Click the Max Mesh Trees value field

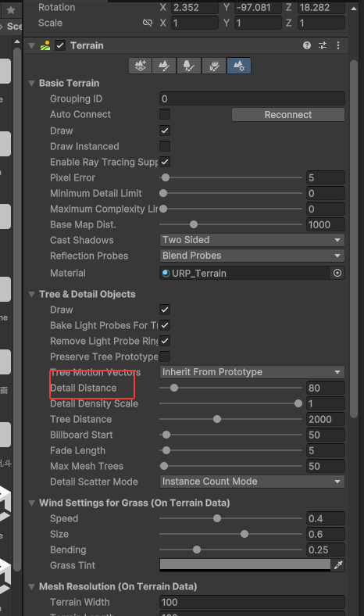[x=326, y=467]
